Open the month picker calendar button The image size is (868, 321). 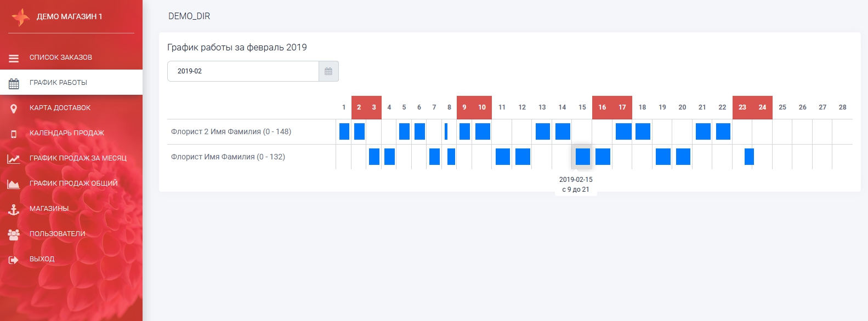coord(328,71)
